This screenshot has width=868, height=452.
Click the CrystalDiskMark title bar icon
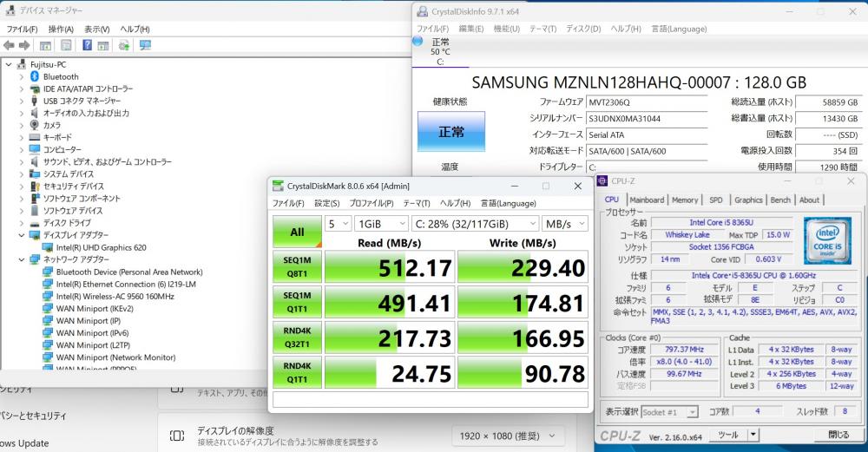coord(278,186)
